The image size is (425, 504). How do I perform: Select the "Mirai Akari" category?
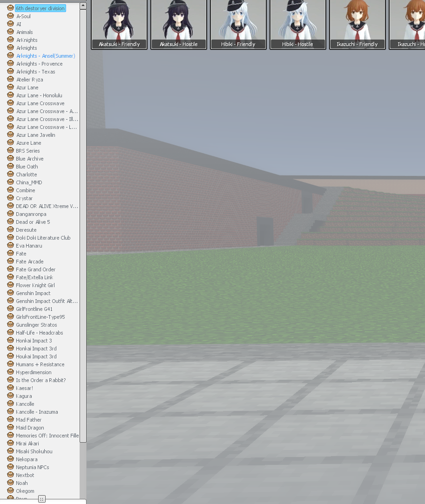27,443
